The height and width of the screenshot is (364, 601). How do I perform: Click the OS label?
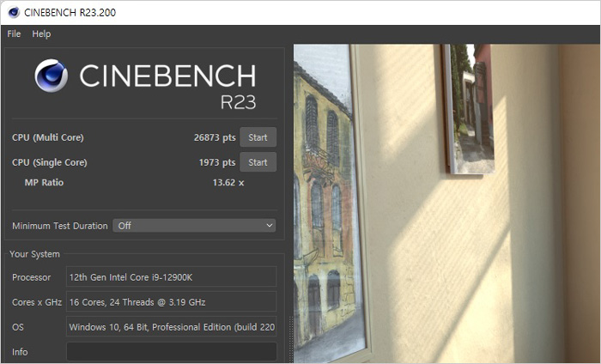(18, 327)
